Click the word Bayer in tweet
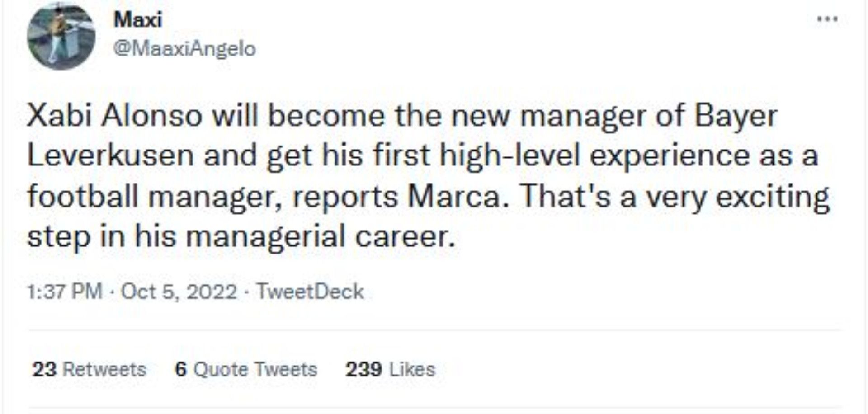Image resolution: width=868 pixels, height=414 pixels. pyautogui.click(x=736, y=116)
